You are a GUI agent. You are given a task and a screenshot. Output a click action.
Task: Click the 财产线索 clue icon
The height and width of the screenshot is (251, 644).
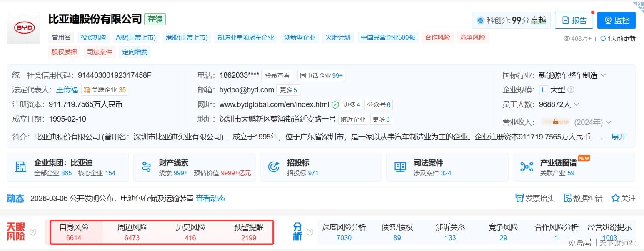146,167
